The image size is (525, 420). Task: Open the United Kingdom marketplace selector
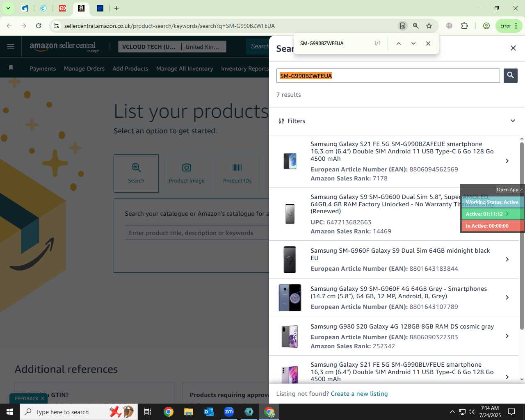(203, 47)
